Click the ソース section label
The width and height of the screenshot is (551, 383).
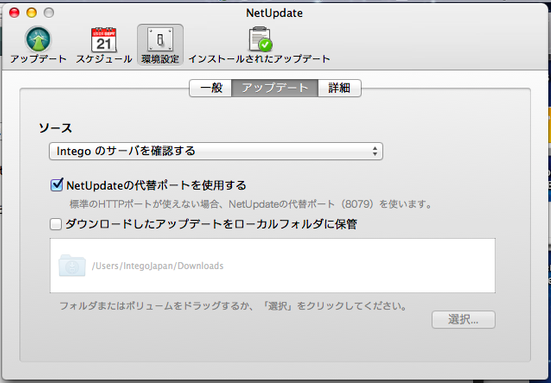55,128
